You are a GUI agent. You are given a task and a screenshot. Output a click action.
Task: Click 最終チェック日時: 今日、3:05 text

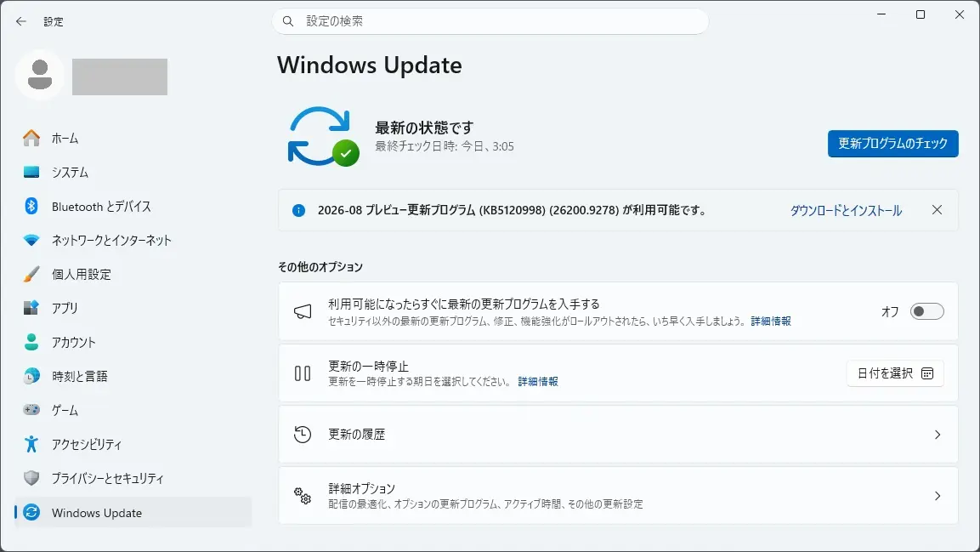tap(445, 146)
